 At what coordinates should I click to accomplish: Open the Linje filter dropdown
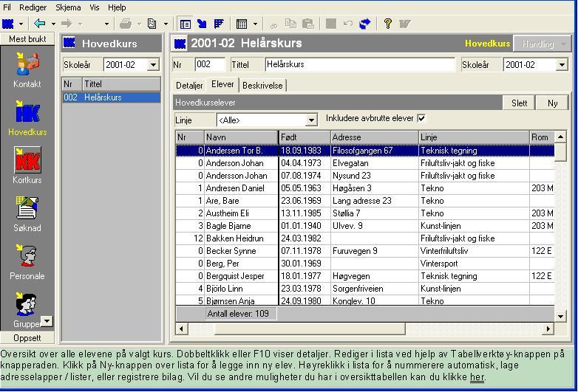(311, 120)
